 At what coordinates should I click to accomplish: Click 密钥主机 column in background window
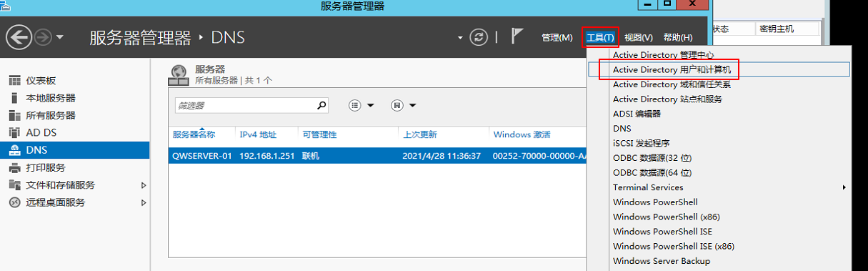pos(777,29)
